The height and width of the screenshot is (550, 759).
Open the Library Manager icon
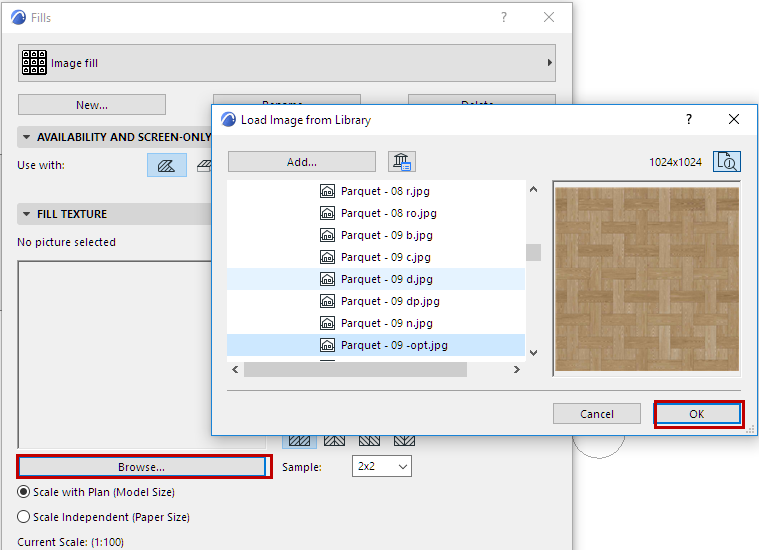pyautogui.click(x=402, y=162)
